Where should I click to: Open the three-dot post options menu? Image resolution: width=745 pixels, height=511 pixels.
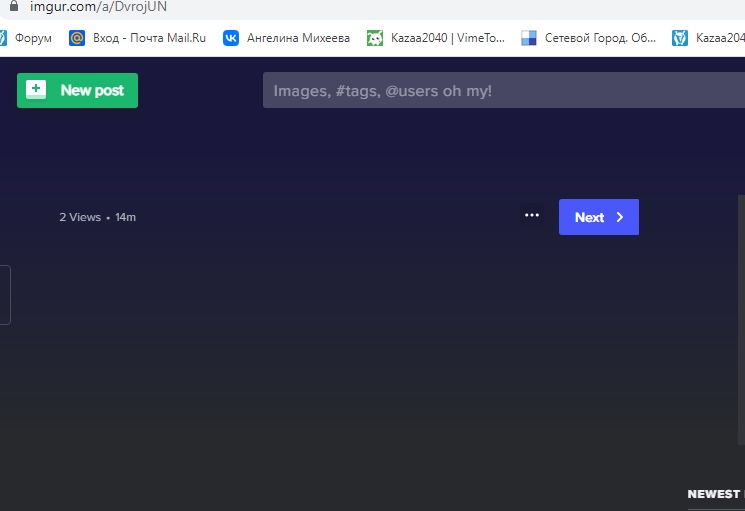click(532, 216)
